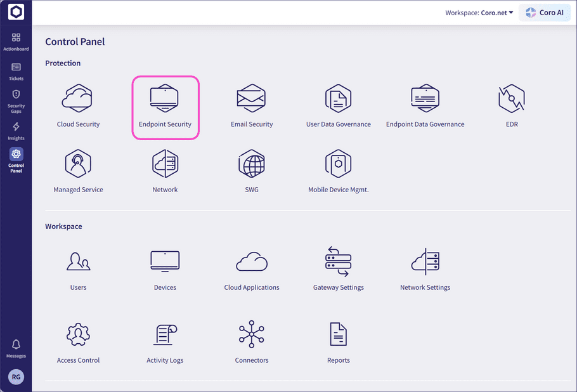Open Endpoint Security settings
Viewport: 577px width, 392px height.
pos(165,105)
